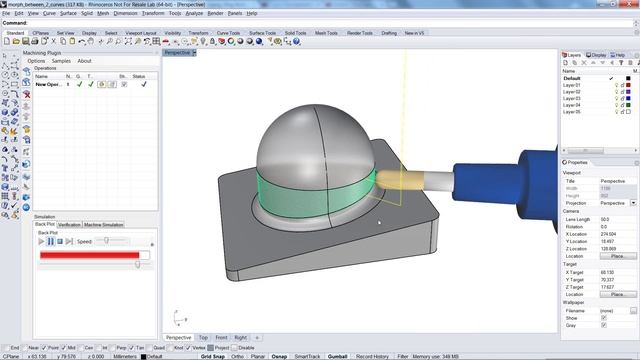Click in the Command input field

coord(330,23)
